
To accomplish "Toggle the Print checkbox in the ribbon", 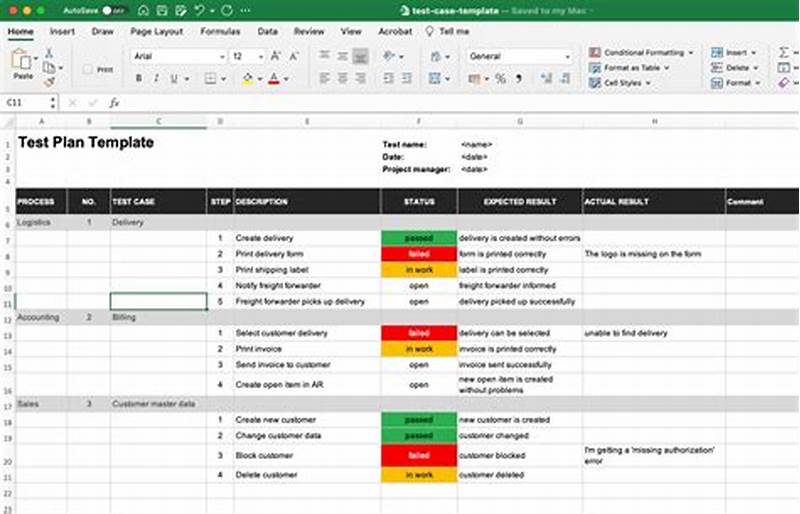I will coord(88,69).
